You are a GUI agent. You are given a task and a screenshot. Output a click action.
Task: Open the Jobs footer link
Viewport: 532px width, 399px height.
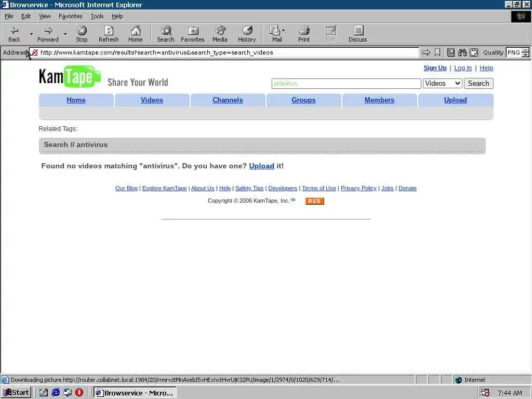coord(388,188)
